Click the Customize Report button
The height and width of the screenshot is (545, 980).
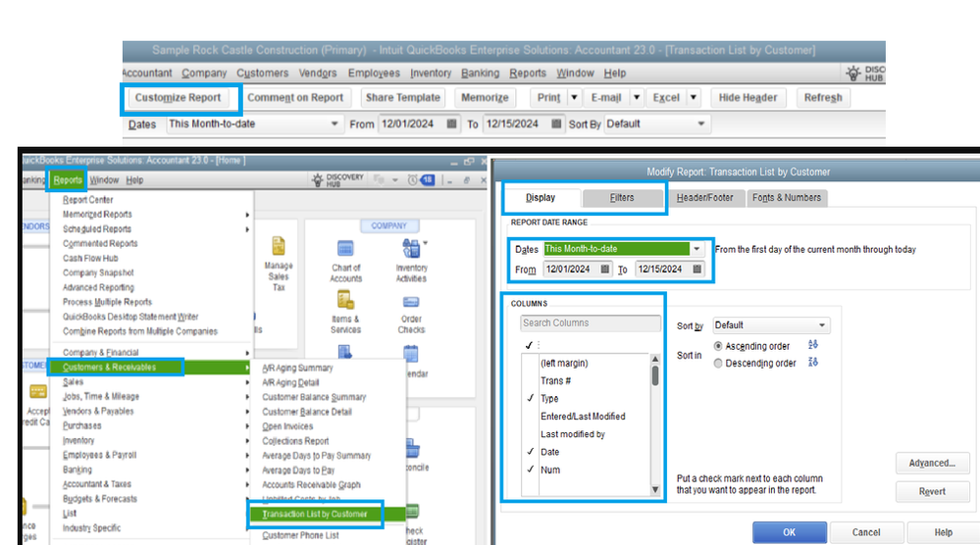click(179, 97)
